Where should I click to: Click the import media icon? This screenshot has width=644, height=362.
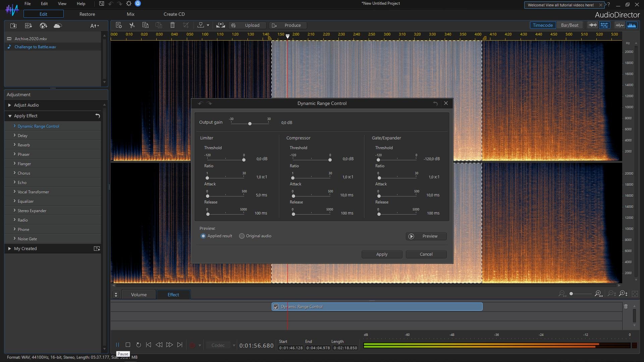point(13,26)
